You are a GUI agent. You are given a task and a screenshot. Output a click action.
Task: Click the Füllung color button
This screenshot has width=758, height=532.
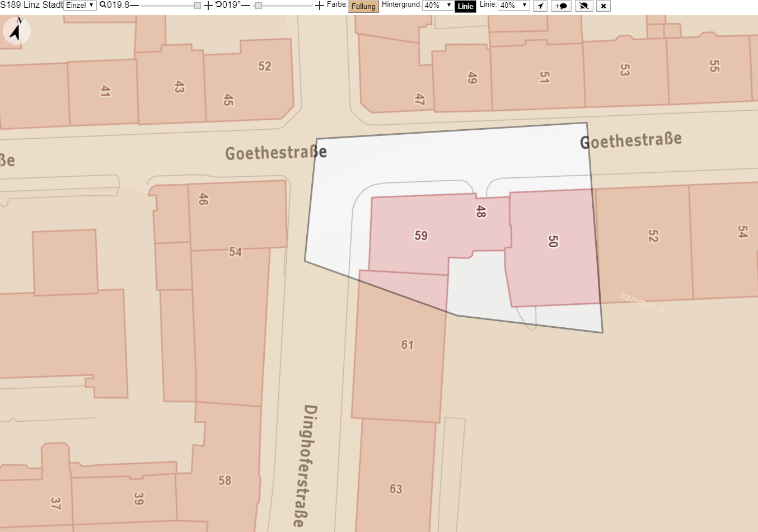point(363,6)
